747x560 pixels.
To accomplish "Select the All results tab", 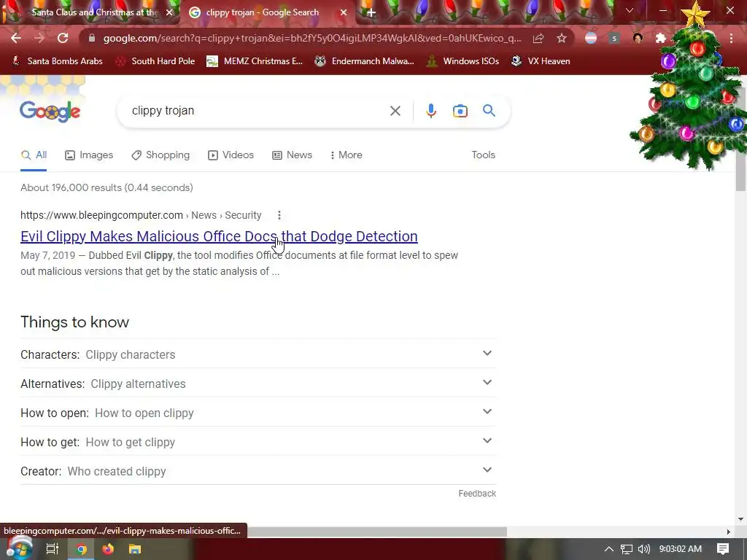I will pos(34,155).
